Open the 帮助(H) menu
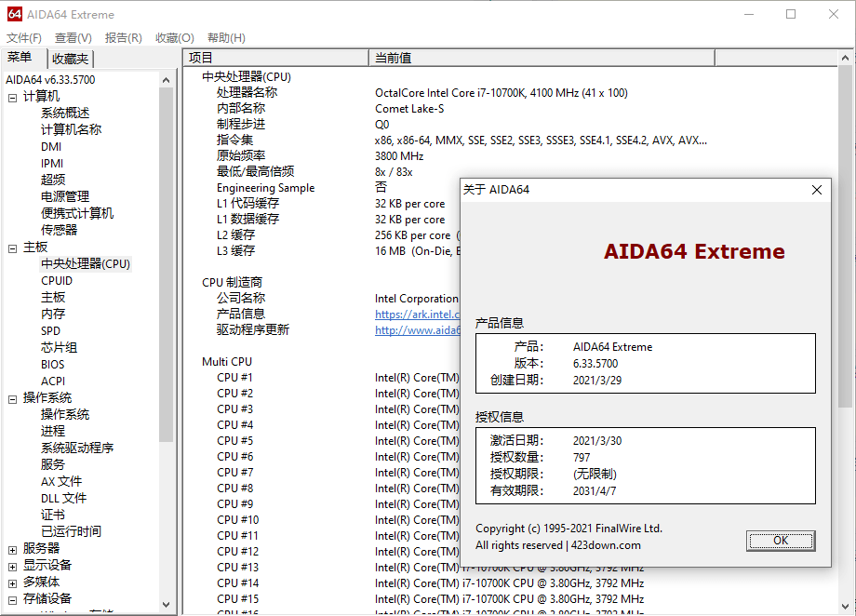This screenshot has width=856, height=616. [226, 38]
